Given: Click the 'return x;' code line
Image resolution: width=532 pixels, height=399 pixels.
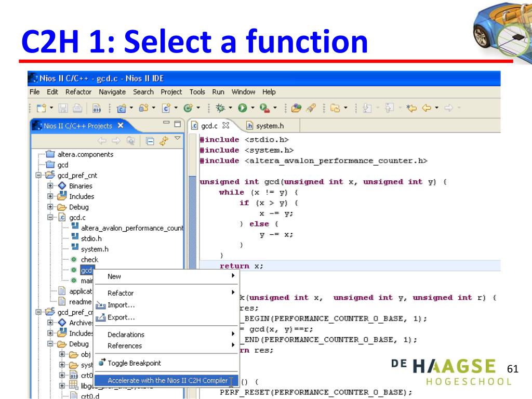Looking at the screenshot, I should pos(241,266).
